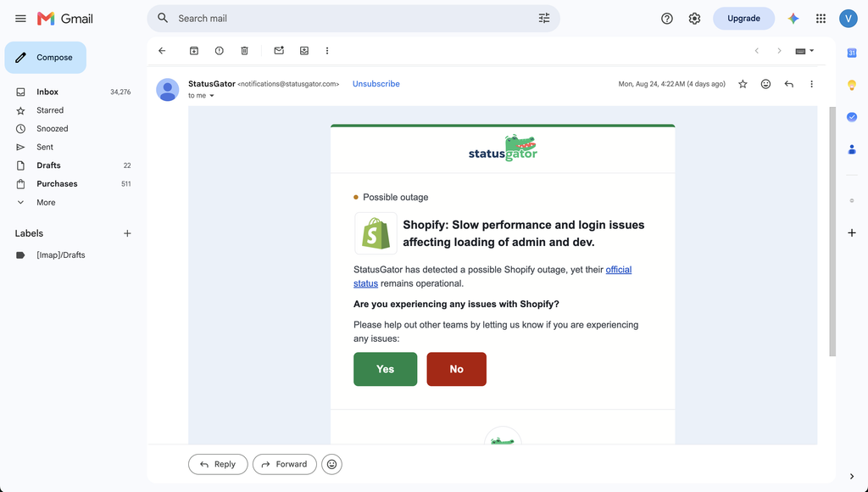Click the green Yes button
Image resolution: width=868 pixels, height=492 pixels.
(x=386, y=369)
